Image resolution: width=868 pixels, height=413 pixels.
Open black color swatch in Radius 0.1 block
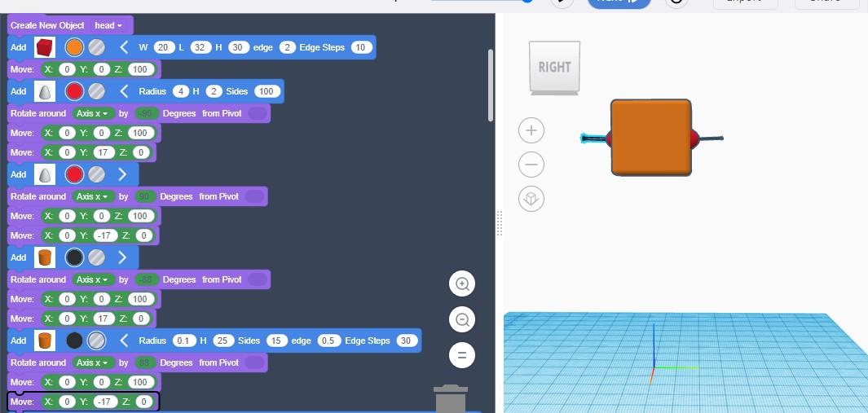point(74,341)
